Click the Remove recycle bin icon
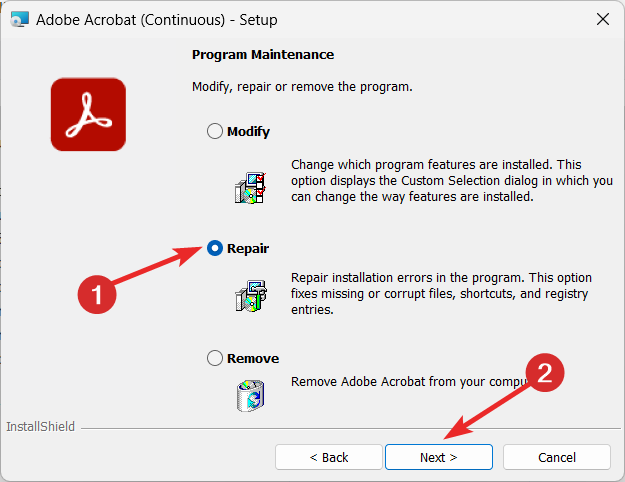Viewport: 625px width, 482px height. click(x=251, y=395)
